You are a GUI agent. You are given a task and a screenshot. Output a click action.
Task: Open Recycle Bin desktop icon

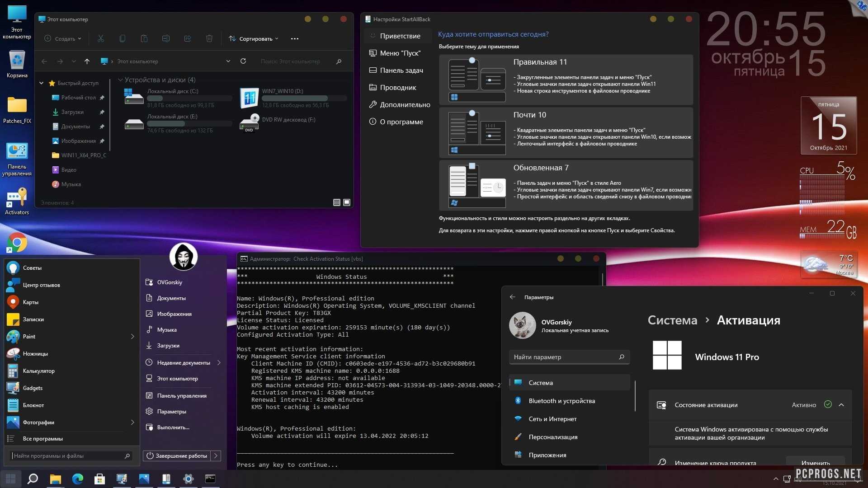pos(17,64)
